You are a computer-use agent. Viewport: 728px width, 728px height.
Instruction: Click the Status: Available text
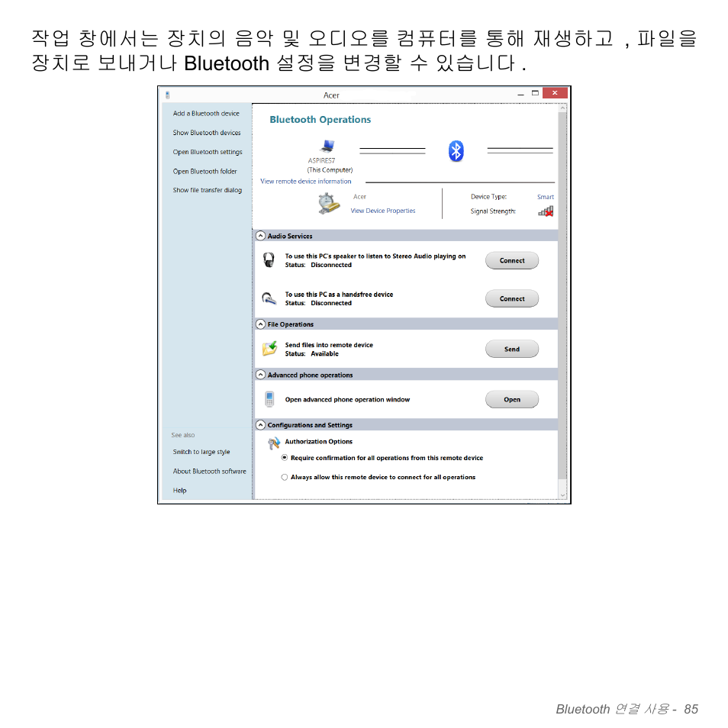click(x=312, y=354)
